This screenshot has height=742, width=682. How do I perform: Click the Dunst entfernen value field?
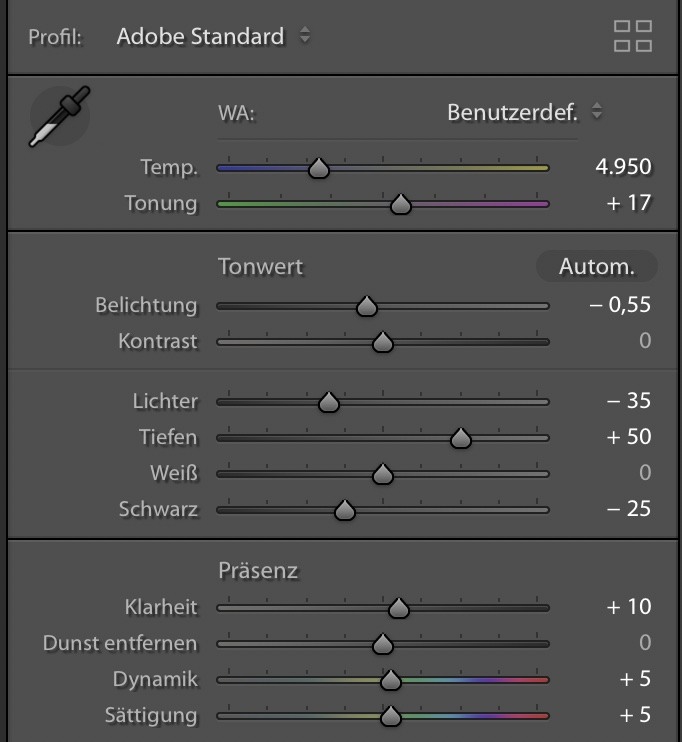click(x=645, y=643)
